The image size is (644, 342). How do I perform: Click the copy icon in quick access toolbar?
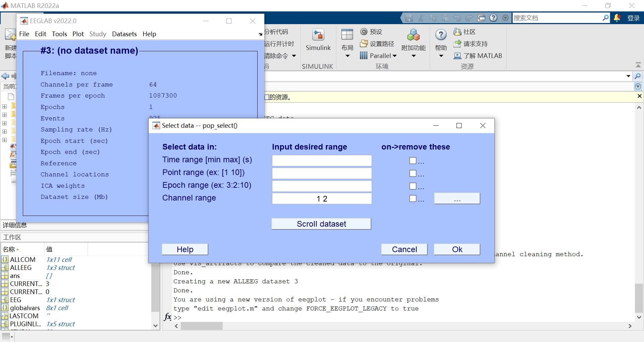coord(433,18)
